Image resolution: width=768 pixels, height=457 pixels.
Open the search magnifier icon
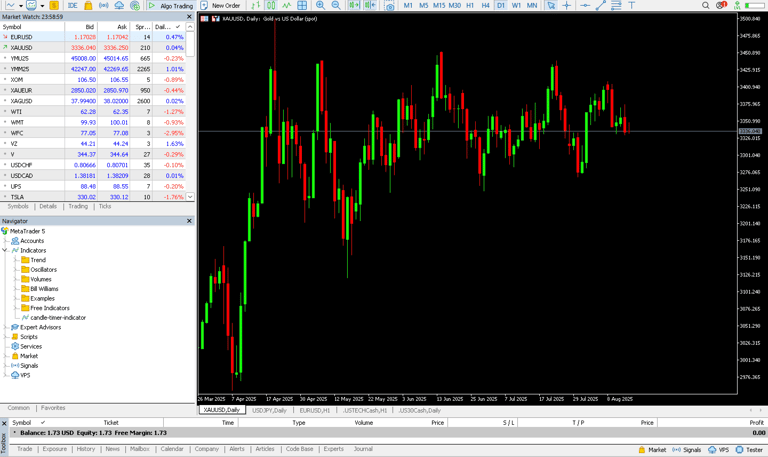pos(705,5)
